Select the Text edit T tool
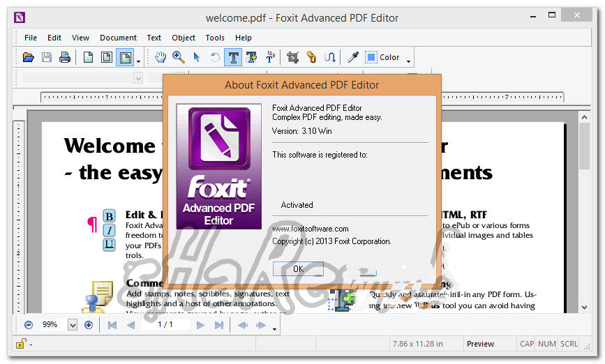 [233, 57]
